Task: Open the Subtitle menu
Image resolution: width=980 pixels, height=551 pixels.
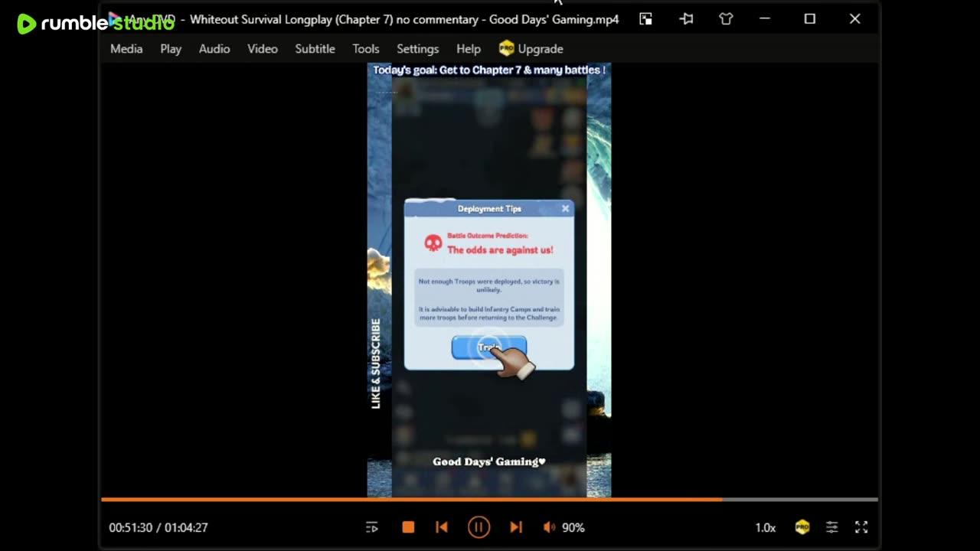Action: point(315,49)
